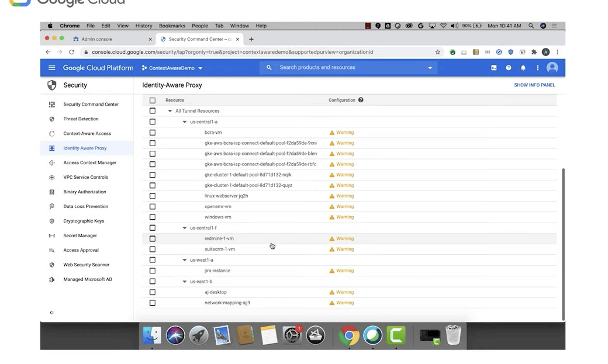Collapse the us-east1-b zone
Image resolution: width=608 pixels, height=364 pixels.
pos(185,282)
